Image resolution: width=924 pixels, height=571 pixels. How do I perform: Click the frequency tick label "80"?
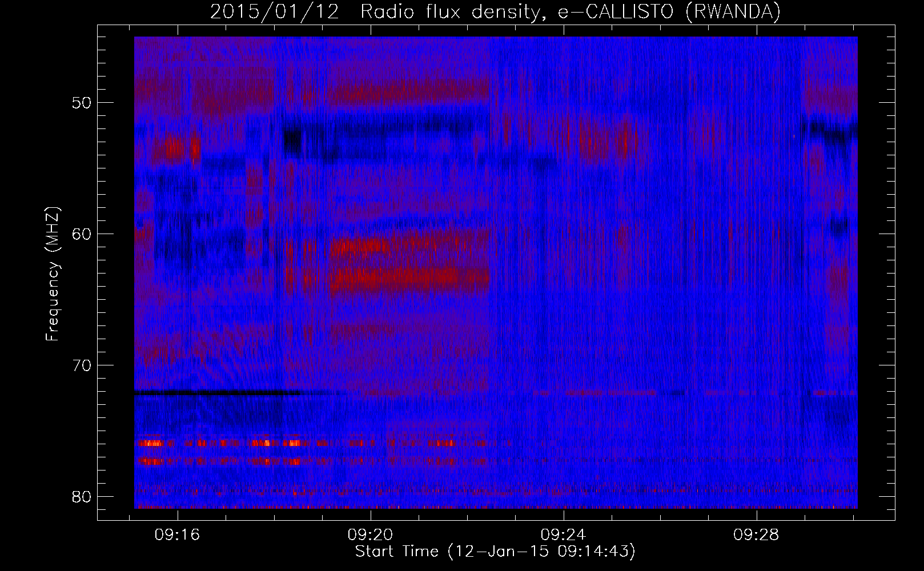coord(82,497)
